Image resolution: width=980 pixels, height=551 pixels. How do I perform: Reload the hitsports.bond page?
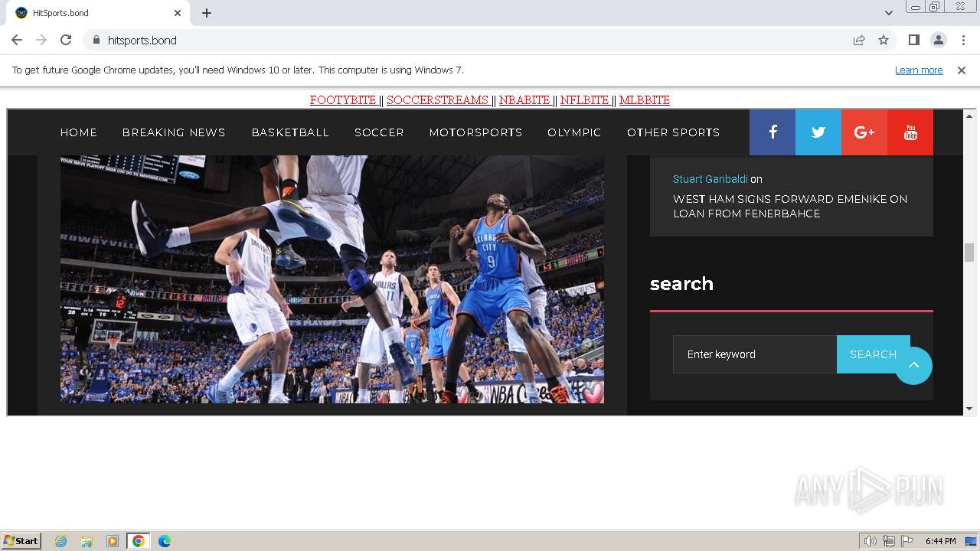coord(66,40)
